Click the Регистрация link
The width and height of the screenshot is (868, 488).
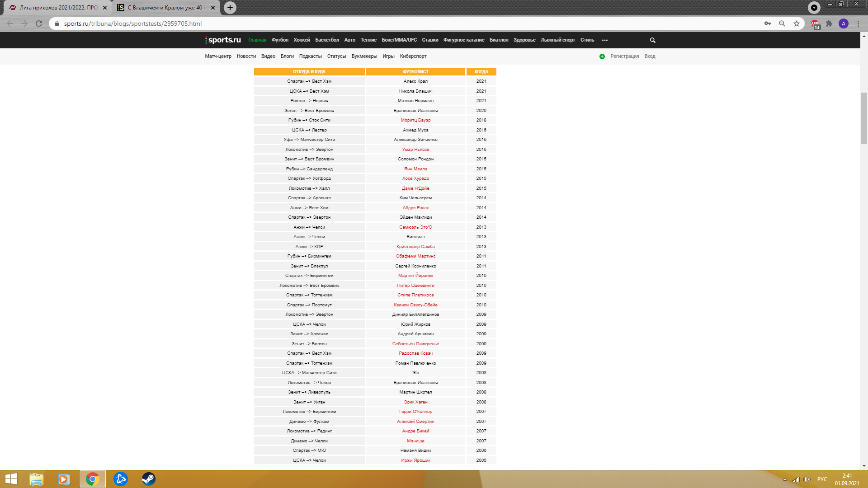click(624, 56)
